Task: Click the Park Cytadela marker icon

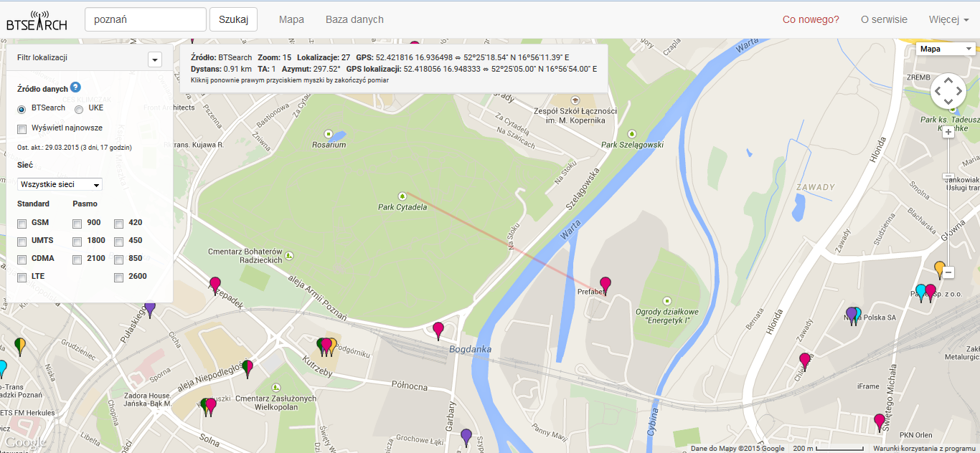Action: click(402, 196)
